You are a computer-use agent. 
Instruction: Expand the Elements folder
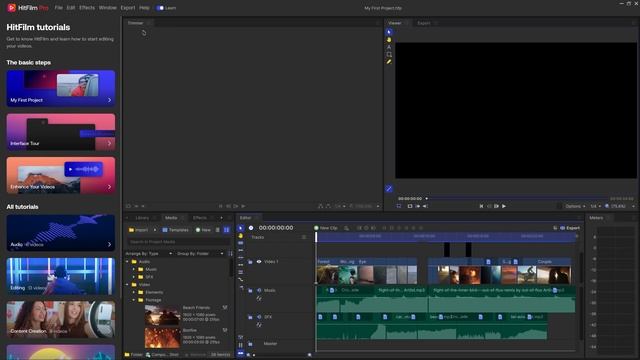point(134,292)
